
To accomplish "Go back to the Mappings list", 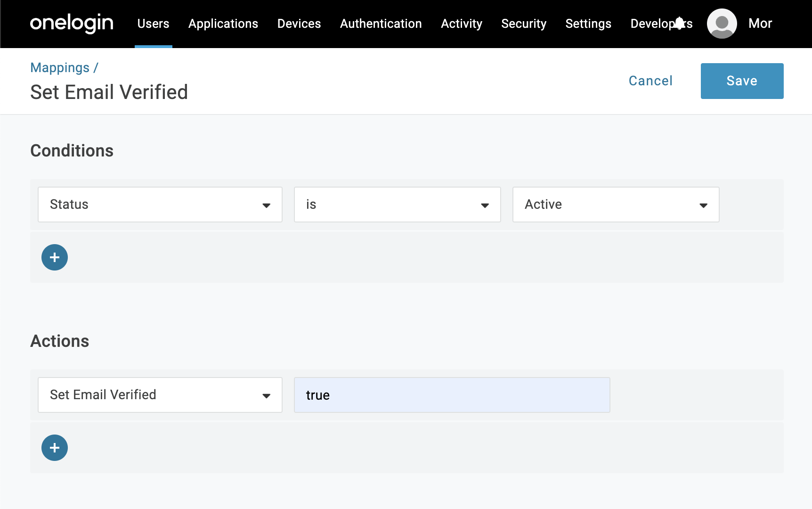I will (x=60, y=67).
